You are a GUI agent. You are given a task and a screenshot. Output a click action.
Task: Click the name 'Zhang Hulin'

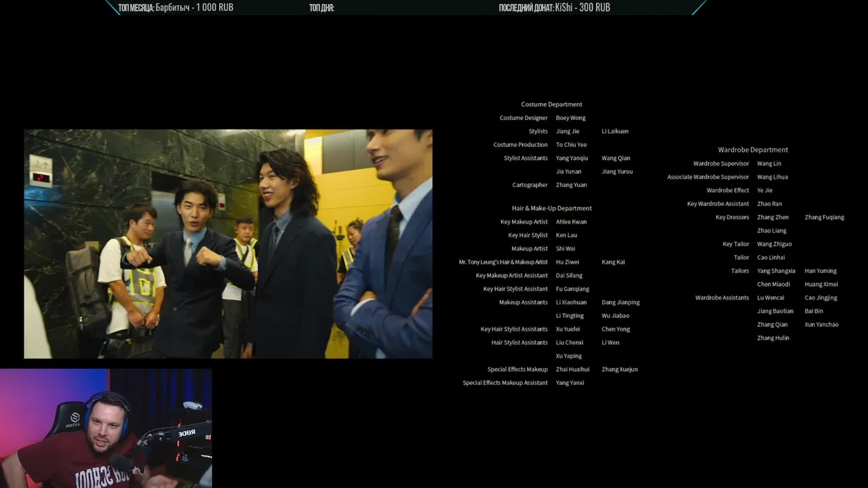point(773,338)
